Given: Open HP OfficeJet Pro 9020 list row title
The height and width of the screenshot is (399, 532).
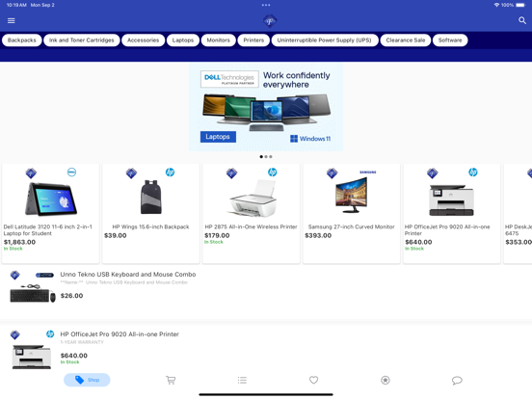Looking at the screenshot, I should (x=120, y=334).
